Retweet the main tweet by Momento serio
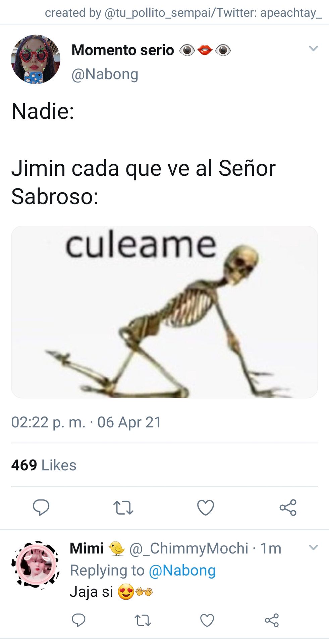This screenshot has width=329, height=644. pyautogui.click(x=123, y=507)
